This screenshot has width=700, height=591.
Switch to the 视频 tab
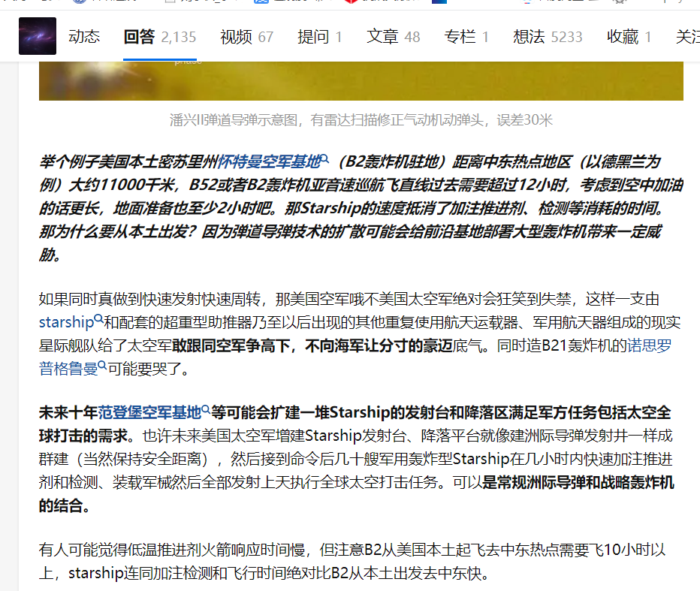coord(237,35)
